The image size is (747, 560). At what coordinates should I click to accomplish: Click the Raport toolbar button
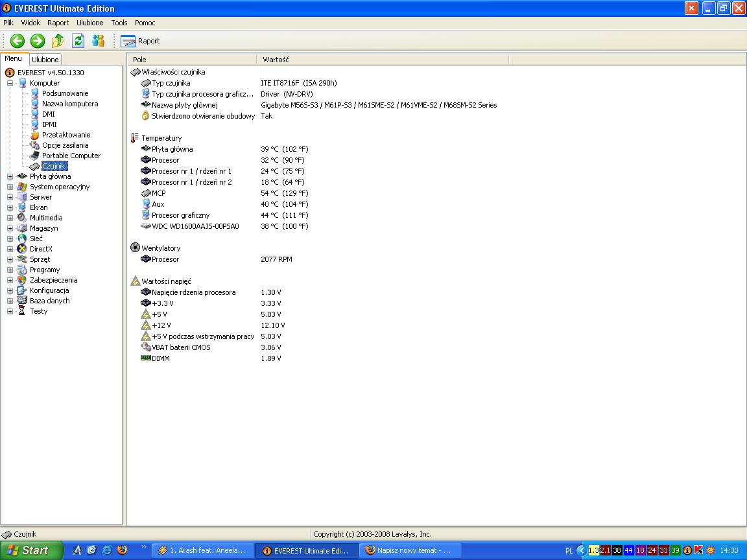[140, 41]
